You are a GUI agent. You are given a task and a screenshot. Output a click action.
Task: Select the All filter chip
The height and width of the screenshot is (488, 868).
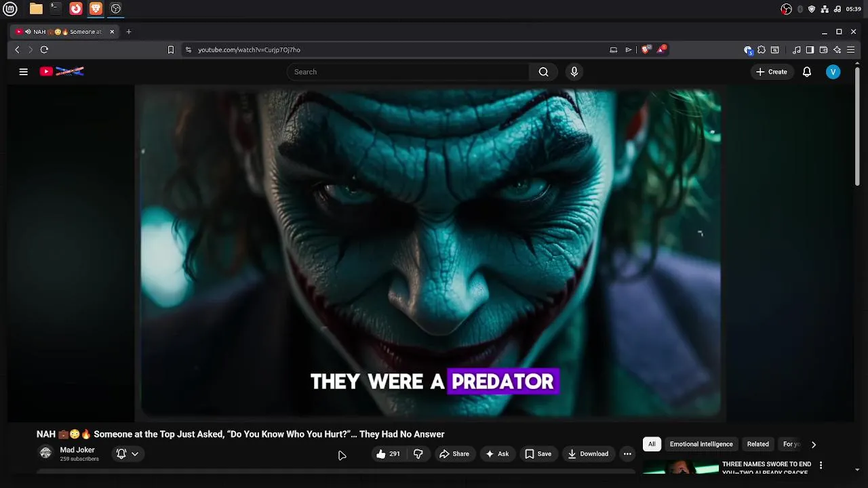(x=652, y=444)
